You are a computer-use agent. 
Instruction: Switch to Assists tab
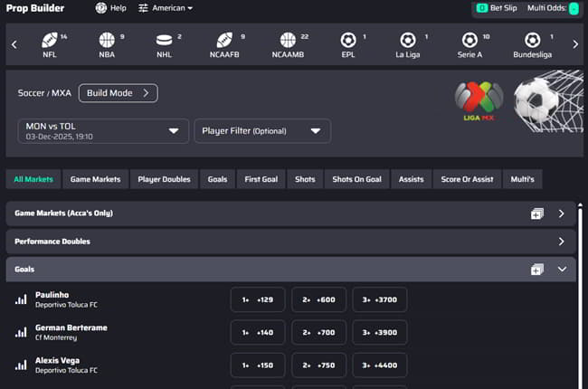pyautogui.click(x=411, y=179)
